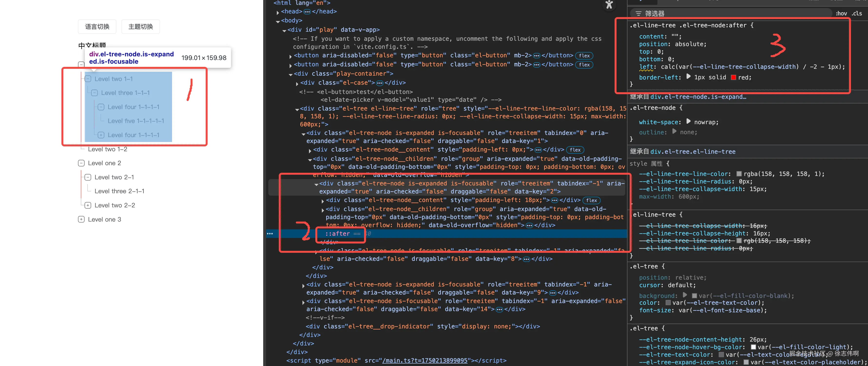
Task: Click the flex badge next to first el-button
Action: coord(584,56)
